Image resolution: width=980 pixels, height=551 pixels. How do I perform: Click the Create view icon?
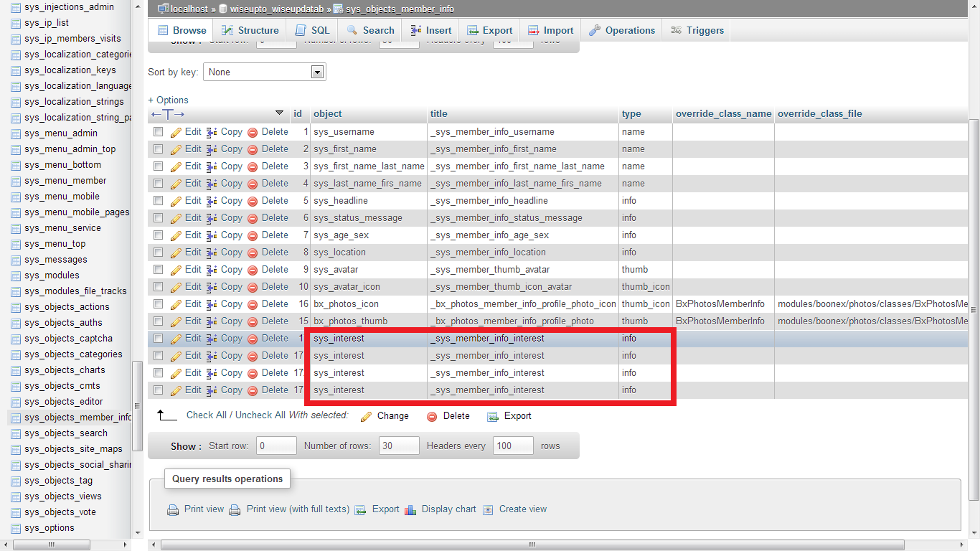click(x=488, y=509)
